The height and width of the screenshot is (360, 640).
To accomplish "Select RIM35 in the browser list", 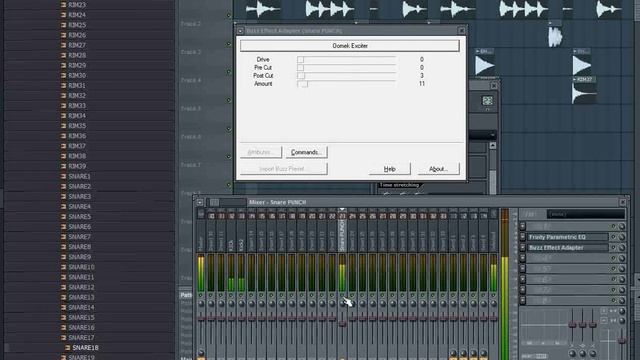I will [x=77, y=126].
